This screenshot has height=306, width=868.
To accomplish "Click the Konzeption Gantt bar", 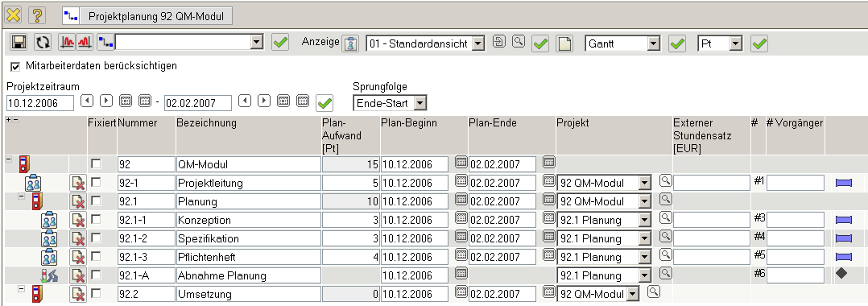I will [844, 220].
